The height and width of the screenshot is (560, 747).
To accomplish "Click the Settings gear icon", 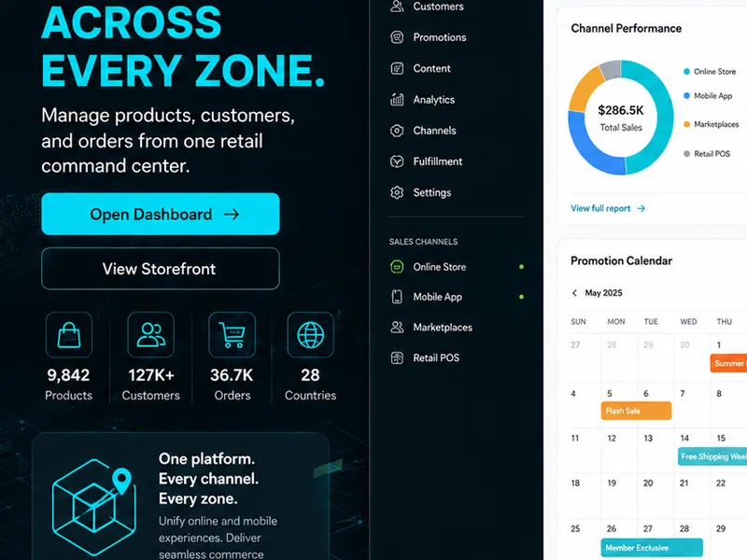I will 397,192.
